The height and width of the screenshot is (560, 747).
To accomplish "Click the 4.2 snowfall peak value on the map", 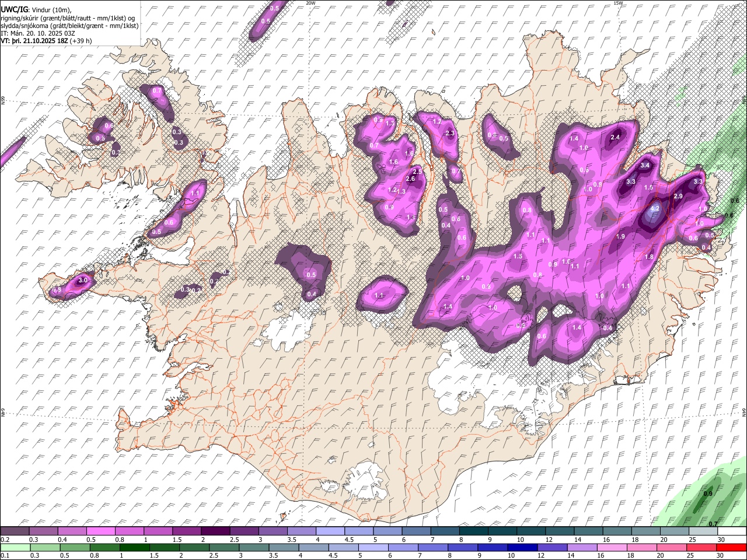I will pos(655,208).
